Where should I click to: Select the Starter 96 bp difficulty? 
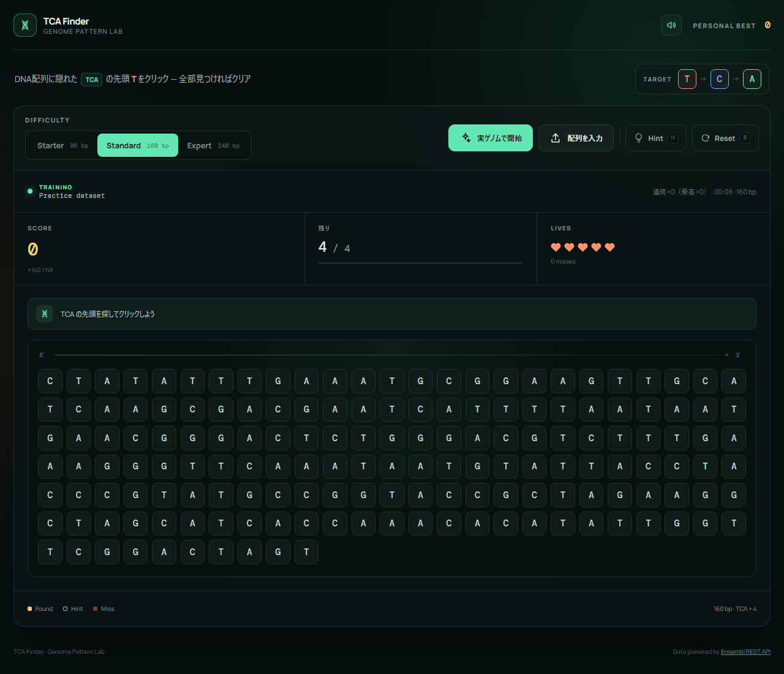[x=62, y=145]
